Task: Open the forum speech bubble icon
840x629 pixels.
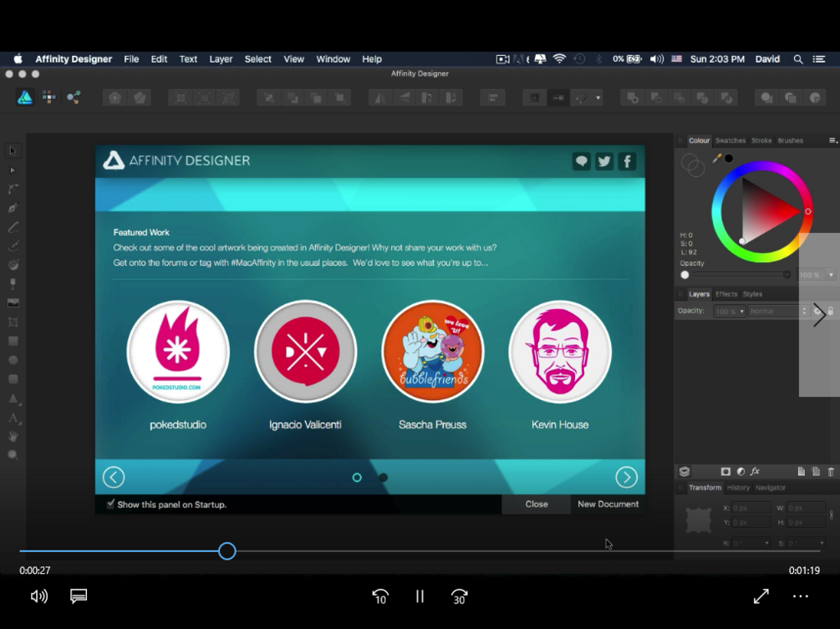Action: pyautogui.click(x=581, y=161)
